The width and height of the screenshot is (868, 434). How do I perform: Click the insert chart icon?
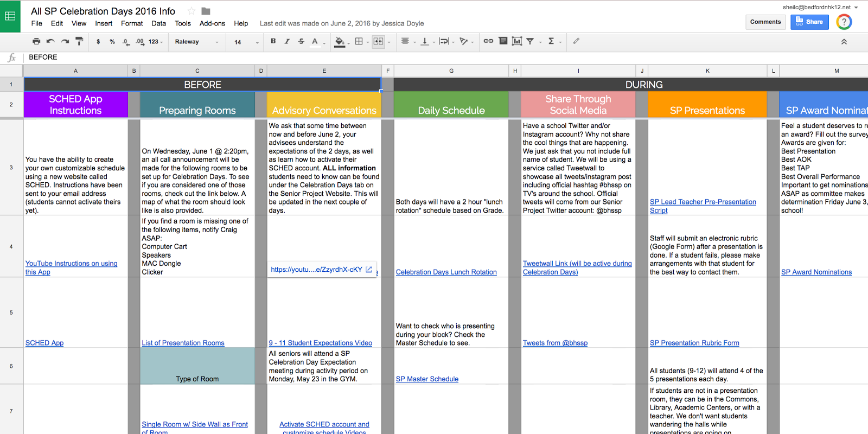click(517, 41)
